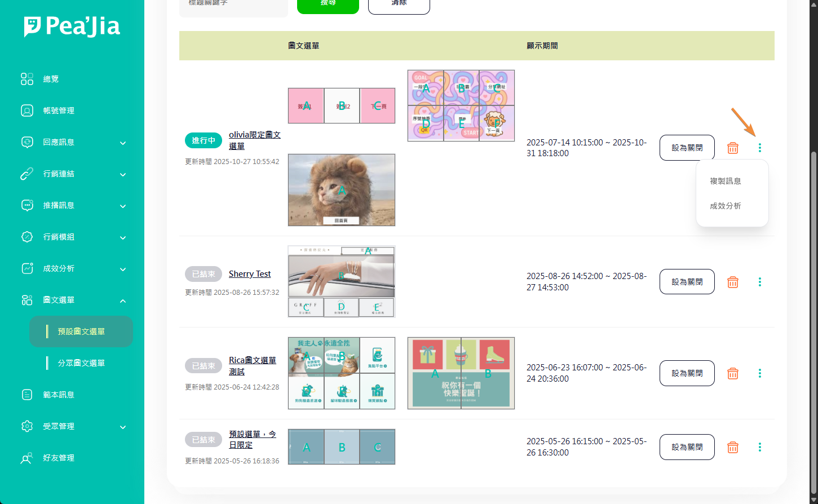Expand the 回應訊息 sidebar section
The width and height of the screenshot is (818, 504).
pos(123,143)
